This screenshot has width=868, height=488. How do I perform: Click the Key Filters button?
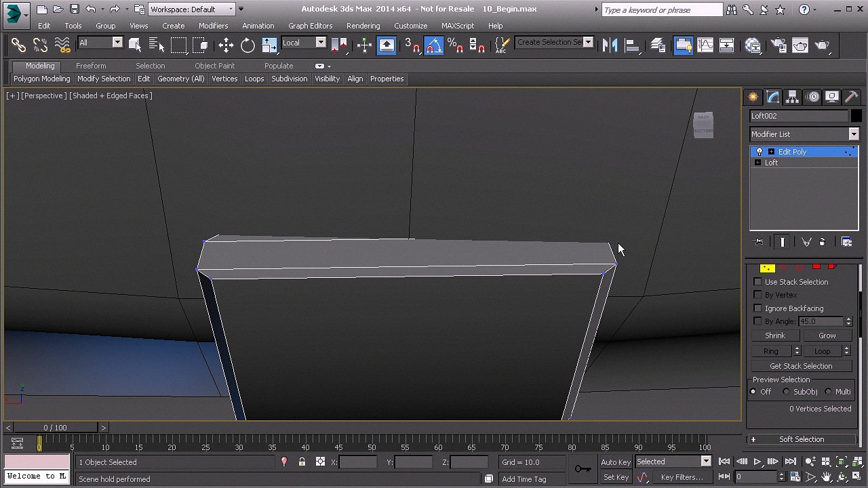682,477
